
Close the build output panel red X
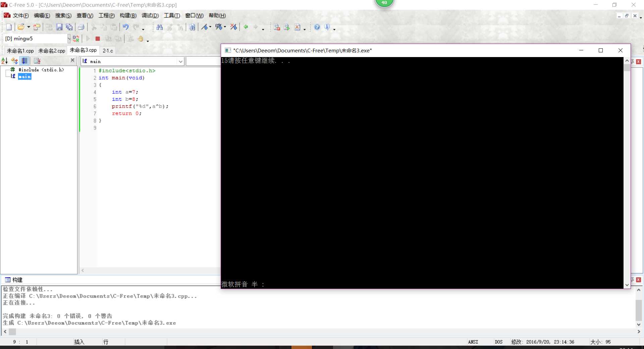(639, 280)
